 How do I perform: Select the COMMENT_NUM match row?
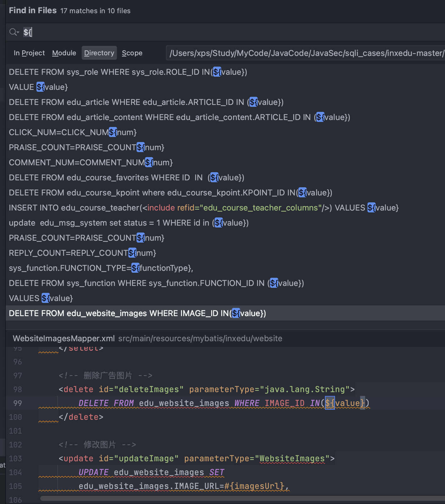(91, 162)
